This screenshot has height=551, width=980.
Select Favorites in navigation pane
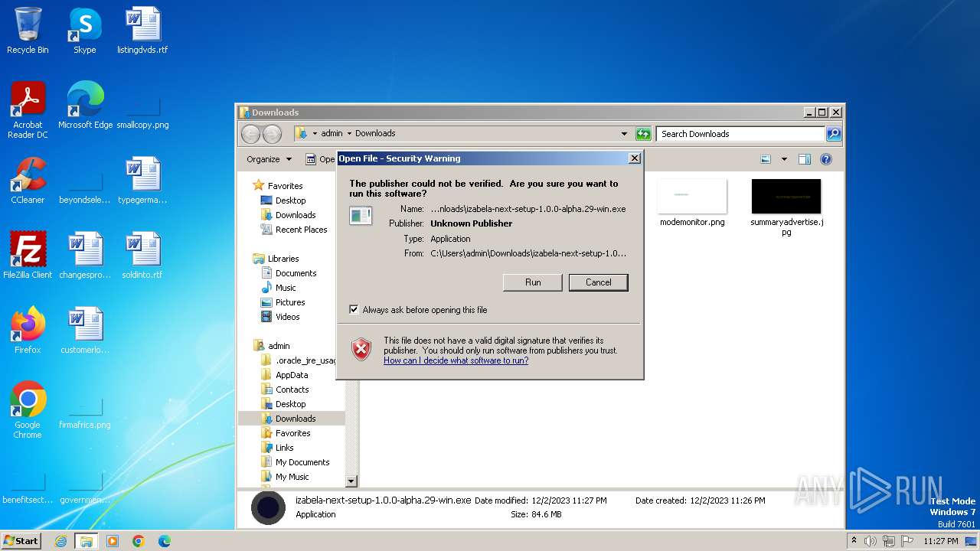pos(285,186)
